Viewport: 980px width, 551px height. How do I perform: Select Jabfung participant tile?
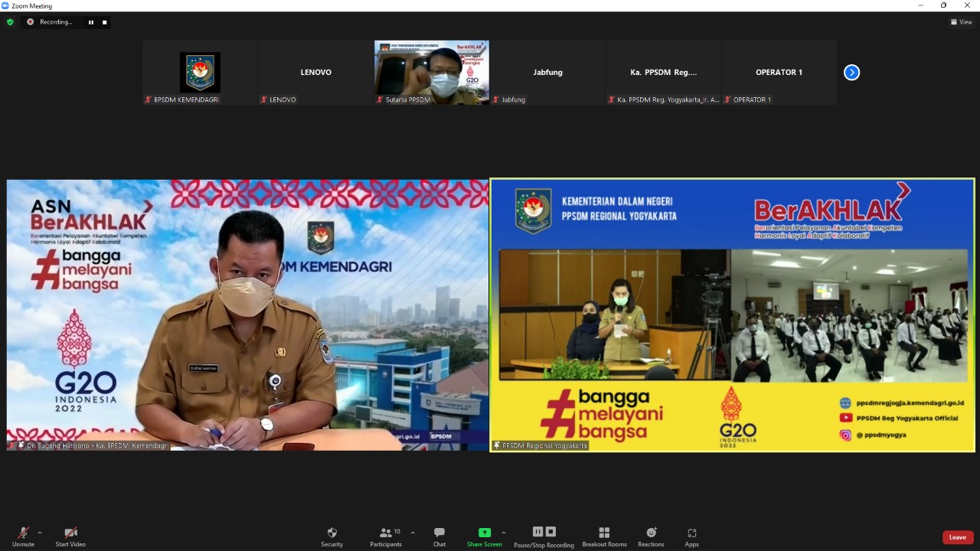[547, 73]
